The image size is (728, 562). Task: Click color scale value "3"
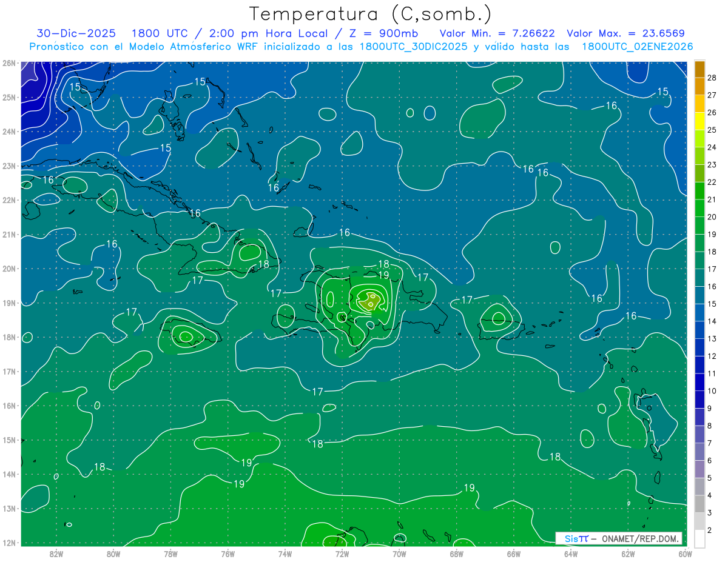(x=710, y=513)
